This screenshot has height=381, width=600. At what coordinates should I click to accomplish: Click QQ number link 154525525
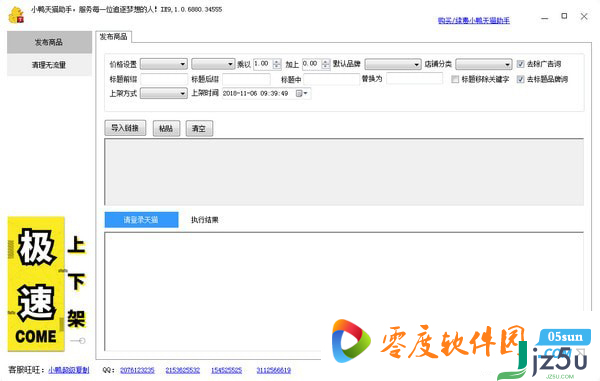click(x=227, y=370)
